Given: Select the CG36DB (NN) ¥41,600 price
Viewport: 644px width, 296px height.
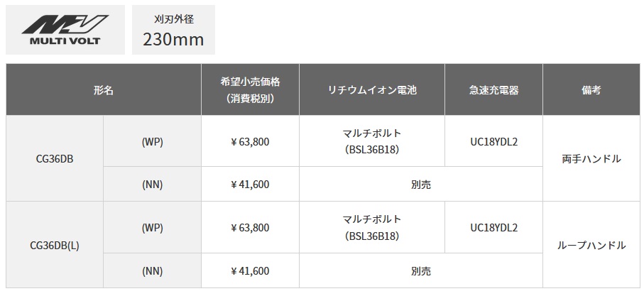Looking at the screenshot, I should coord(250,185).
